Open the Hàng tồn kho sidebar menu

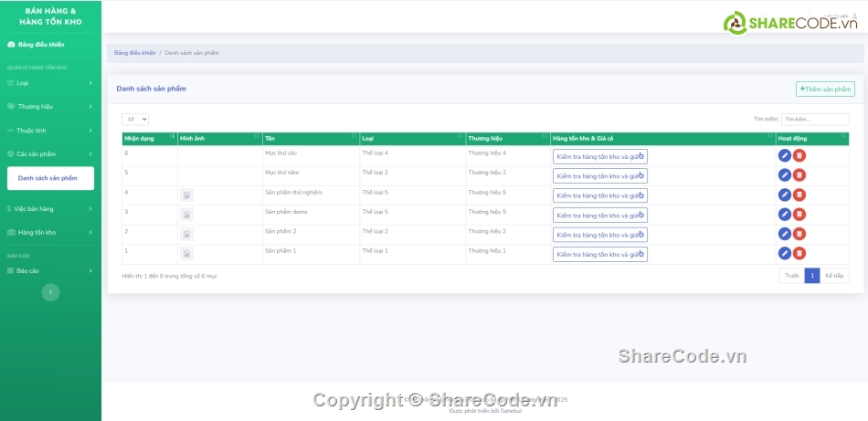pyautogui.click(x=50, y=233)
